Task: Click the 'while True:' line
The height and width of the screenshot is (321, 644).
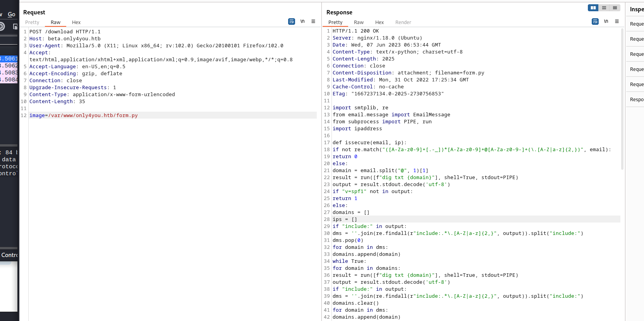Action: 349,261
